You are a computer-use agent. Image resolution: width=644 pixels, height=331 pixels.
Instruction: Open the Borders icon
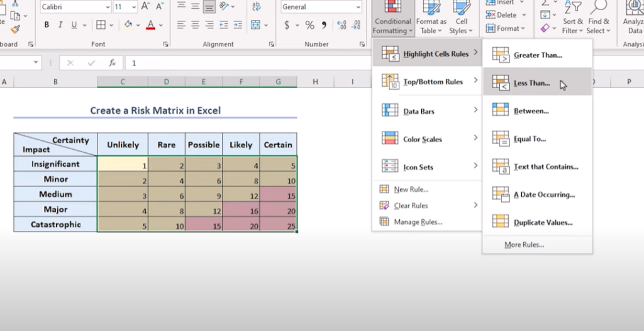click(101, 25)
